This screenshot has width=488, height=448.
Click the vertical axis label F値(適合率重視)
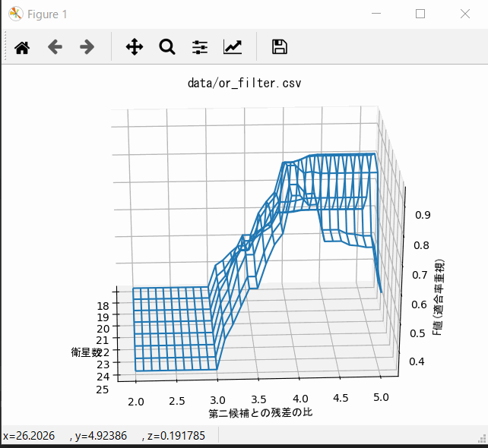click(x=439, y=297)
